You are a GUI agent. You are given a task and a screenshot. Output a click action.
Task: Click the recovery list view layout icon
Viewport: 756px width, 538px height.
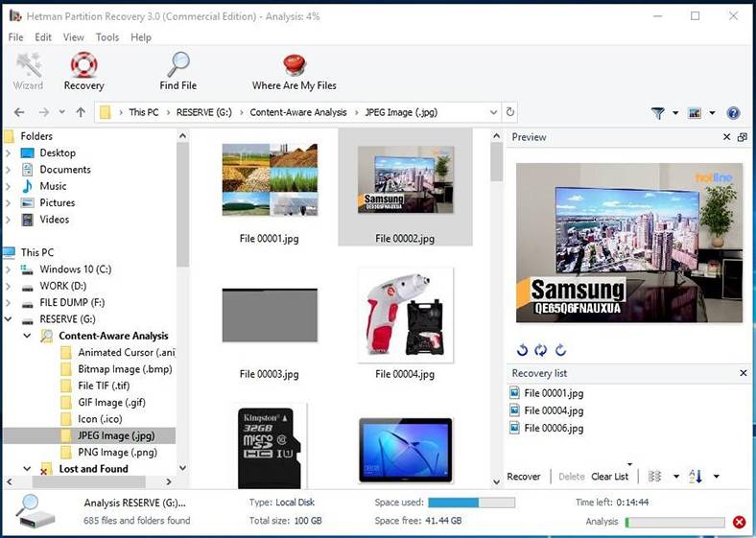coord(654,477)
